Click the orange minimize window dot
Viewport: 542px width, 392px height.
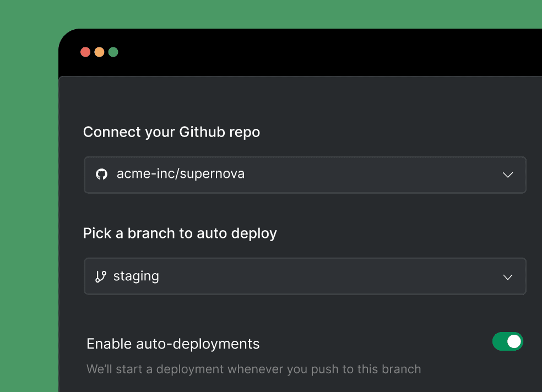click(x=99, y=52)
